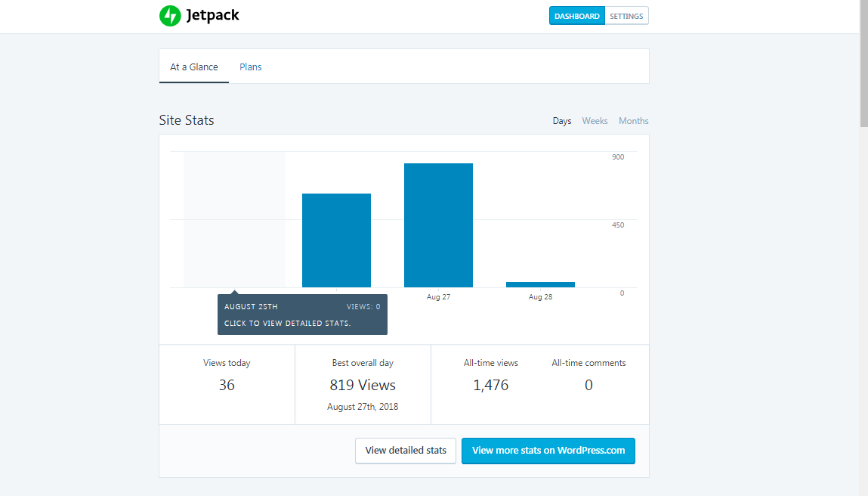Select the At a Glance tab

pos(193,67)
